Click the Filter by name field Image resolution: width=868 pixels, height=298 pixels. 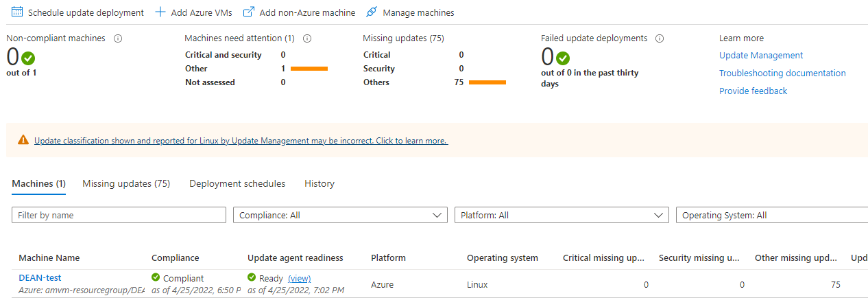click(x=119, y=215)
